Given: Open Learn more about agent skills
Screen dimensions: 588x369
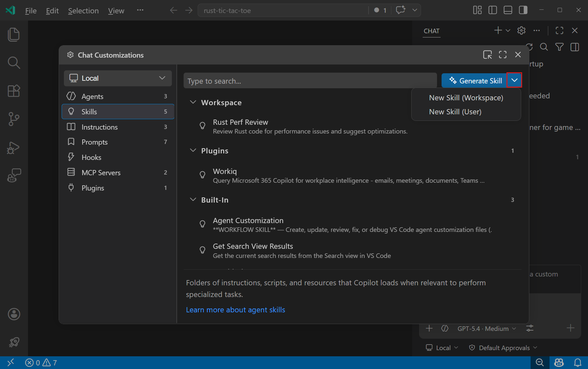Looking at the screenshot, I should point(235,309).
